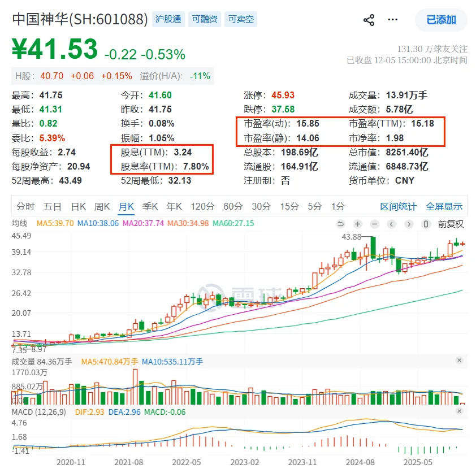
Task: Switch to the 日K daily chart tab
Action: tap(78, 206)
